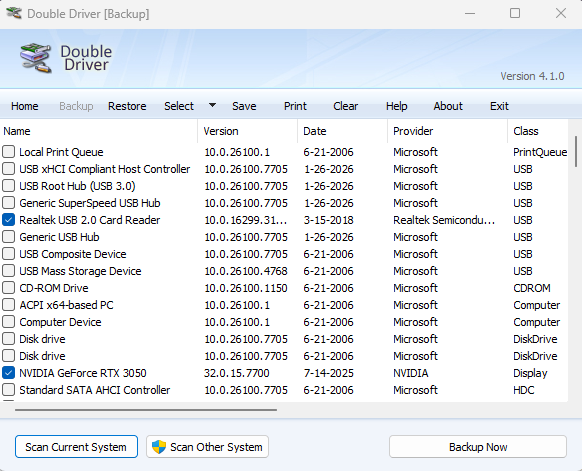Click Save in the toolbar
Image resolution: width=582 pixels, height=471 pixels.
tap(244, 106)
